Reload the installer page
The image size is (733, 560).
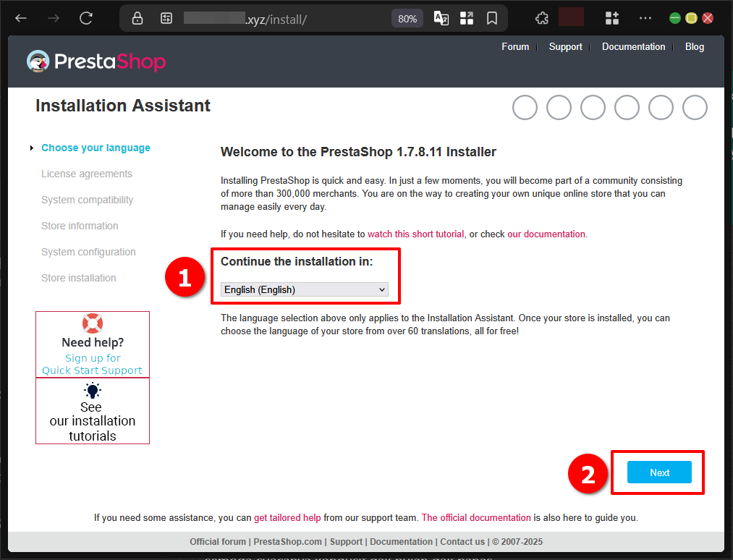86,19
